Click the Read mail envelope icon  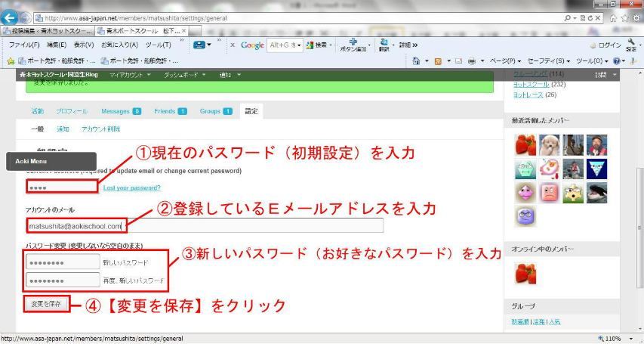click(459, 61)
